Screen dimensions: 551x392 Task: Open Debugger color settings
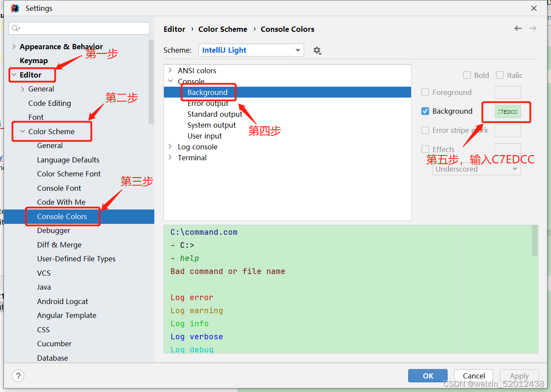tap(54, 230)
